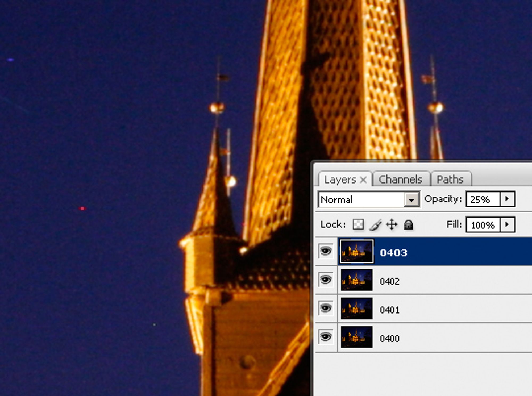Select layer name 0401
Screen dimensions: 532x396
(x=390, y=310)
